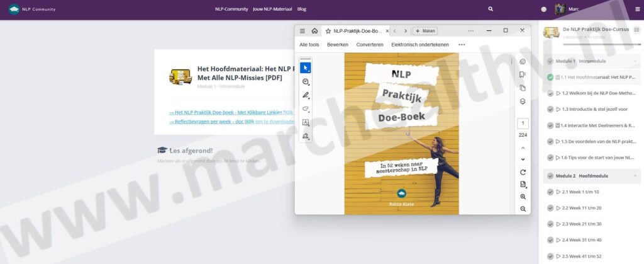Go to previous page with up chevron
644x264 pixels.
click(x=523, y=147)
